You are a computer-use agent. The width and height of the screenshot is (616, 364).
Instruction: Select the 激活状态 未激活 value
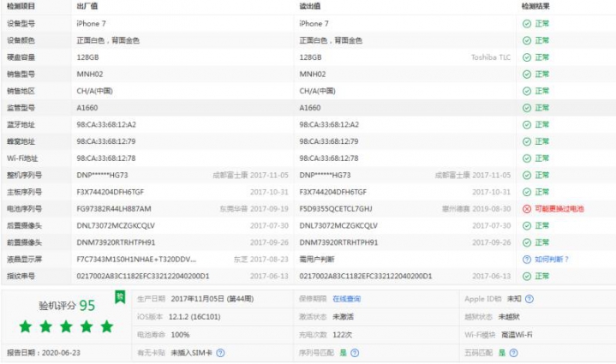click(x=343, y=317)
